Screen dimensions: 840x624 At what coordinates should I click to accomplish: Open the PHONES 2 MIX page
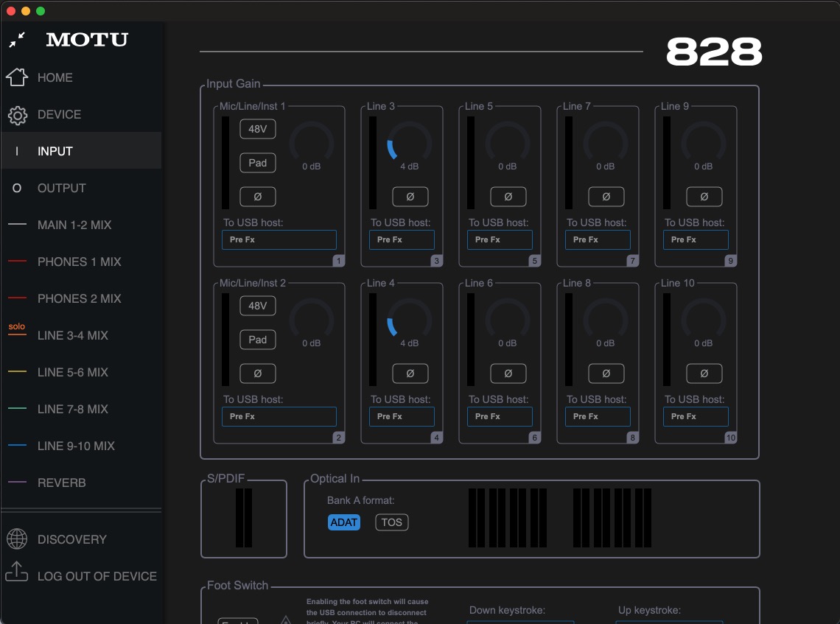click(82, 298)
